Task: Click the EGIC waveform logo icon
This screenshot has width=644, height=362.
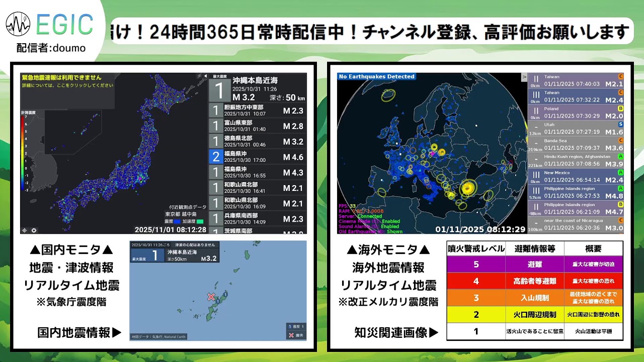Action: (19, 25)
